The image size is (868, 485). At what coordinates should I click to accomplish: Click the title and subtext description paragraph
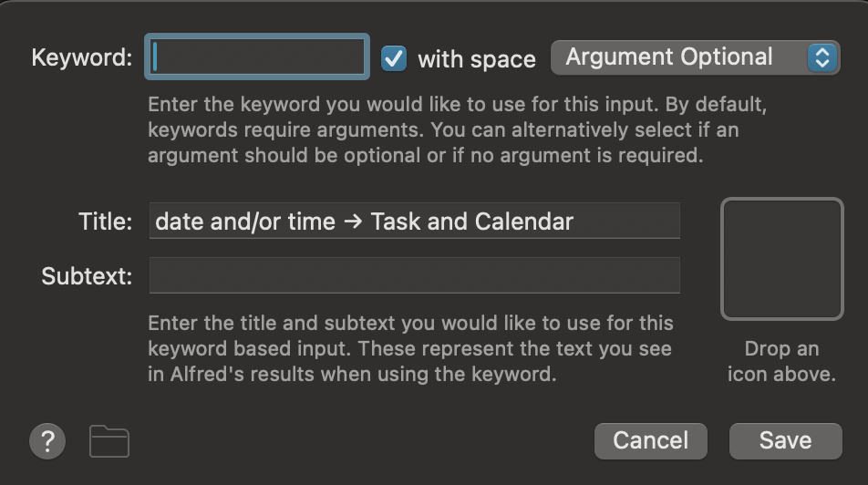click(410, 348)
